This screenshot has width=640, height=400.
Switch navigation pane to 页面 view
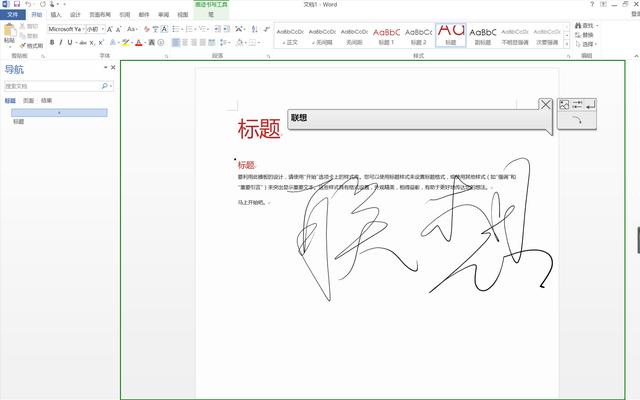(x=29, y=100)
